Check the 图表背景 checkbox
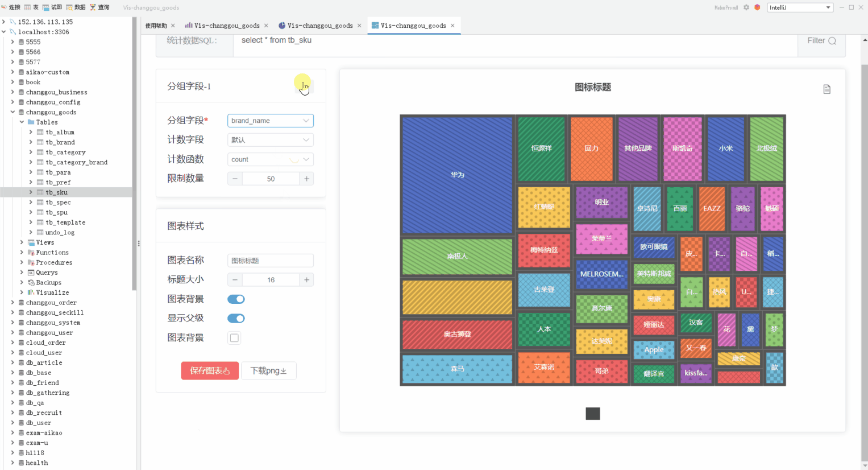Viewport: 868px width, 470px height. point(234,338)
